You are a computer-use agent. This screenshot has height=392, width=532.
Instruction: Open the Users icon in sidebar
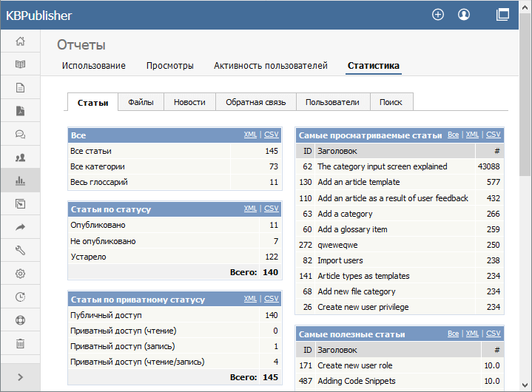coord(21,158)
